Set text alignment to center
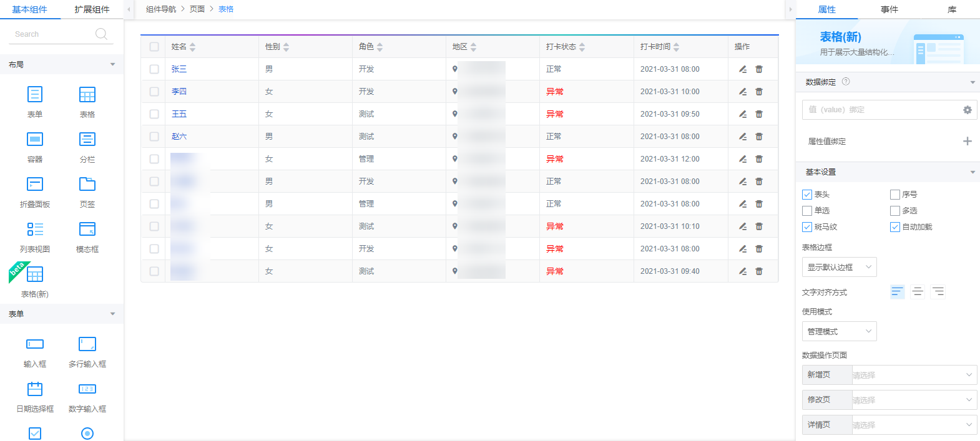 coord(918,292)
